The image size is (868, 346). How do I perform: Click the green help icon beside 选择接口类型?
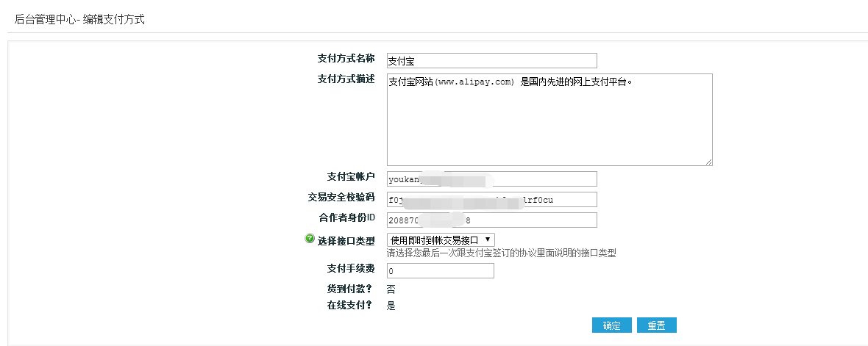tap(310, 239)
